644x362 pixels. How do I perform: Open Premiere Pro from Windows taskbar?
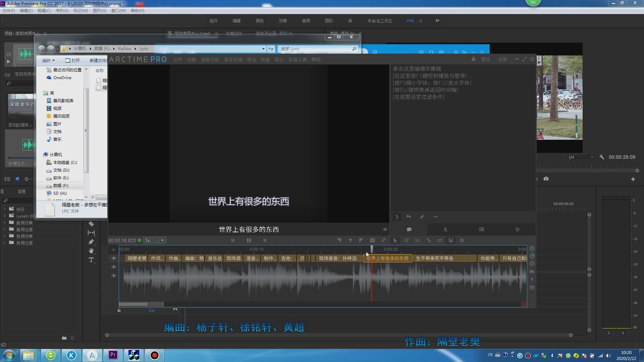coord(113,355)
